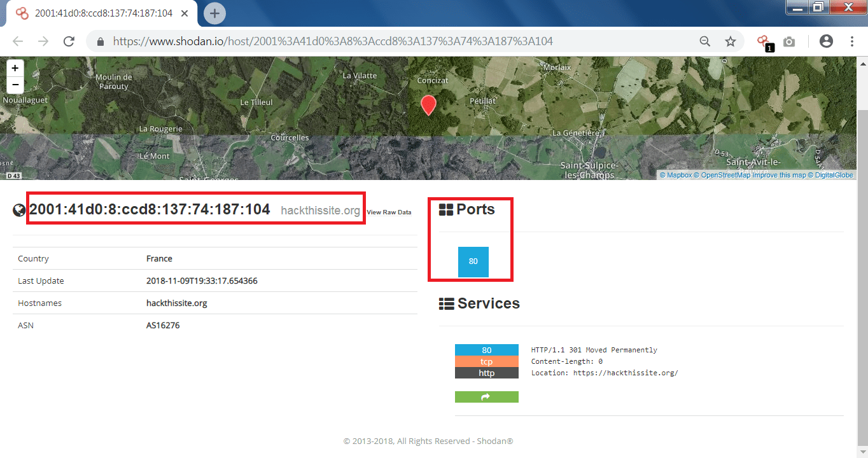Open the address bar zoom magnifier
Screen dimensions: 868x458
click(x=705, y=41)
